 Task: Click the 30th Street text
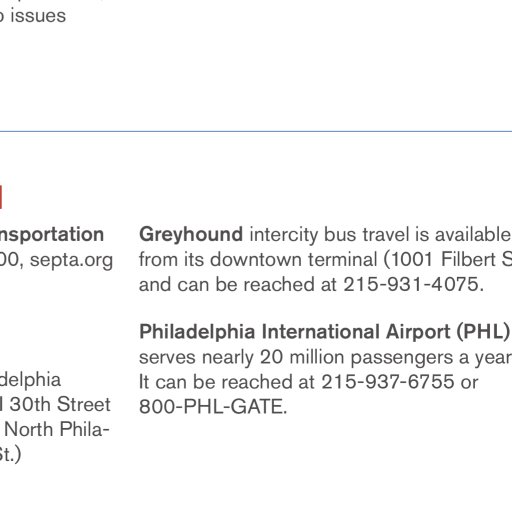(60, 405)
